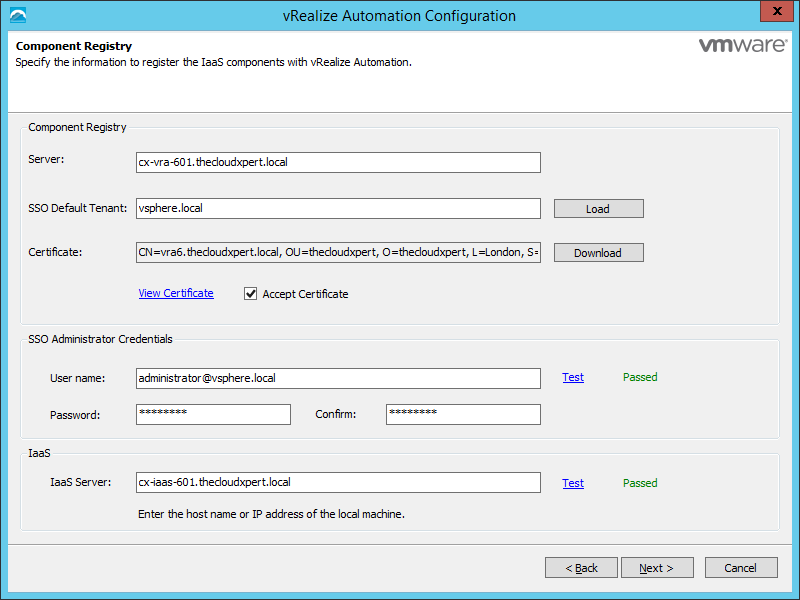Focus the Password field
Screen dimensions: 800x600
(213, 414)
